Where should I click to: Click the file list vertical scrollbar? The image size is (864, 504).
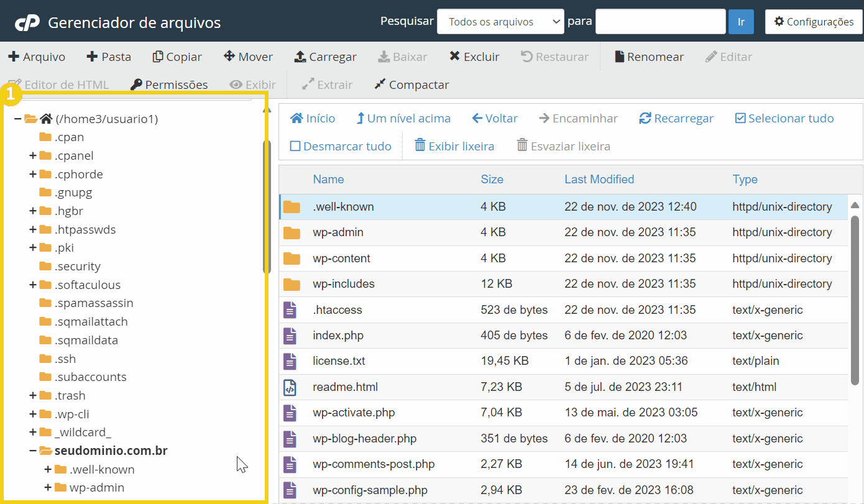tap(855, 300)
